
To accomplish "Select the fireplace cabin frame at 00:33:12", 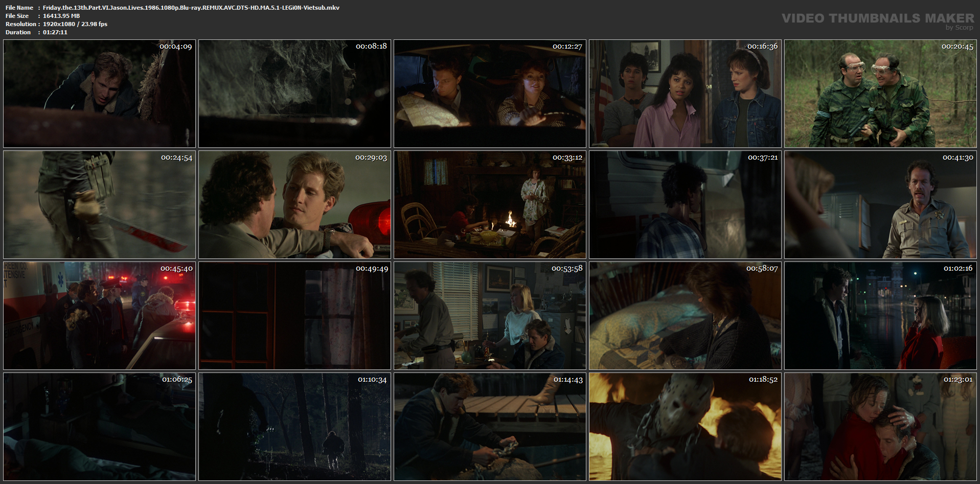I will coord(490,205).
